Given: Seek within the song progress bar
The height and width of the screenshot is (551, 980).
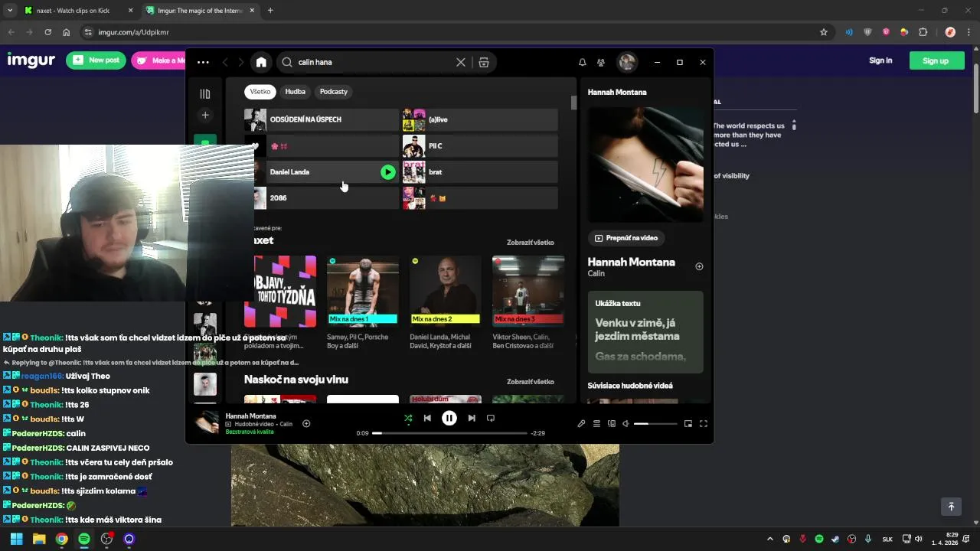Looking at the screenshot, I should click(x=450, y=433).
